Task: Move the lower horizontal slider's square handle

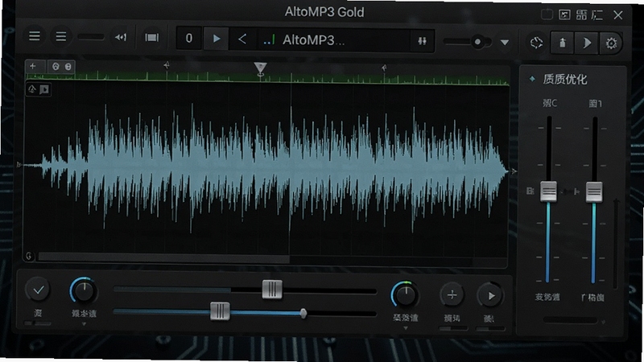Action: 220,311
